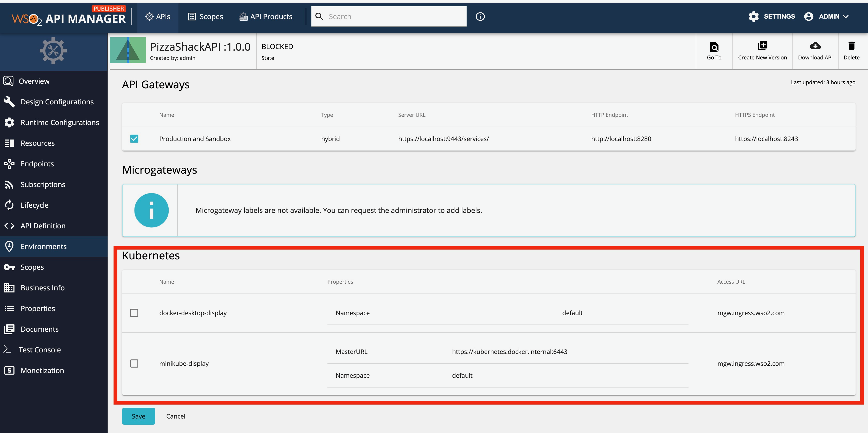Viewport: 868px width, 433px height.
Task: Click the Test Console terminal icon
Action: (x=7, y=349)
